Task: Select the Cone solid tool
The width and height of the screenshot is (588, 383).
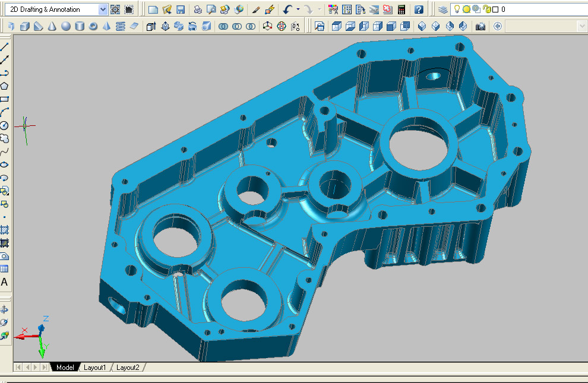Action: click(x=52, y=26)
